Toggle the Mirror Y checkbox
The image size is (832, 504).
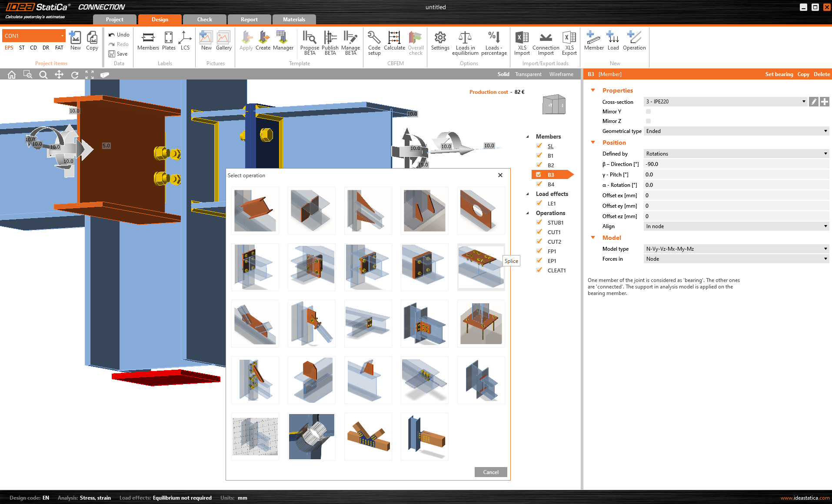pyautogui.click(x=648, y=112)
